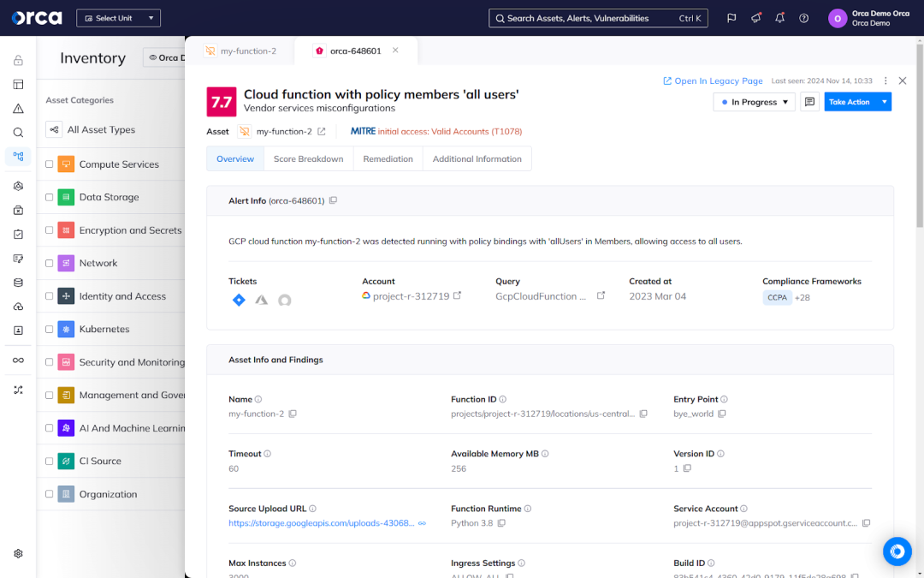This screenshot has height=578, width=924.
Task: Open the help question mark icon
Action: 803,18
